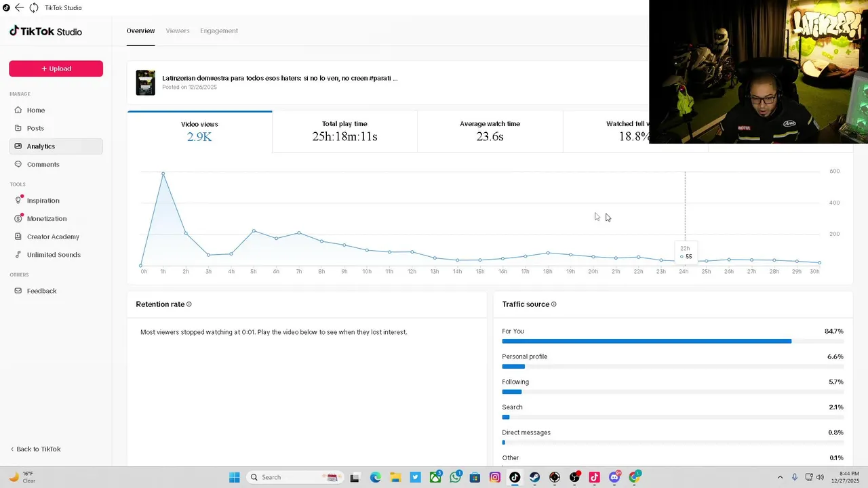Open the Inspiration tool

(x=56, y=201)
